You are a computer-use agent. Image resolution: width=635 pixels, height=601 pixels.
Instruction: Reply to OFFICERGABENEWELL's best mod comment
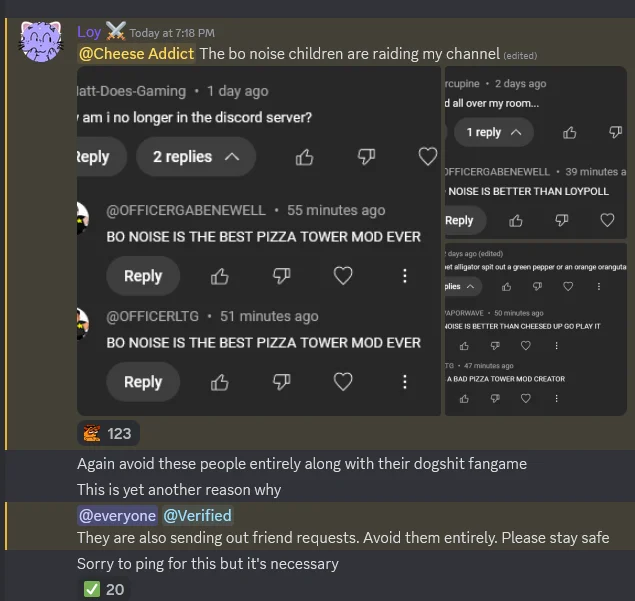143,276
